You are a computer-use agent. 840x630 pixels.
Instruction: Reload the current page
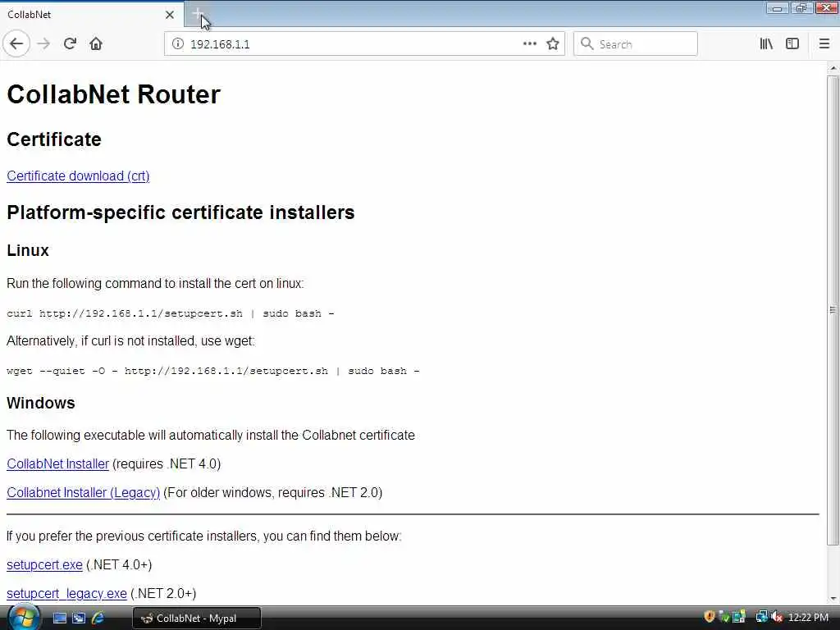click(x=70, y=44)
